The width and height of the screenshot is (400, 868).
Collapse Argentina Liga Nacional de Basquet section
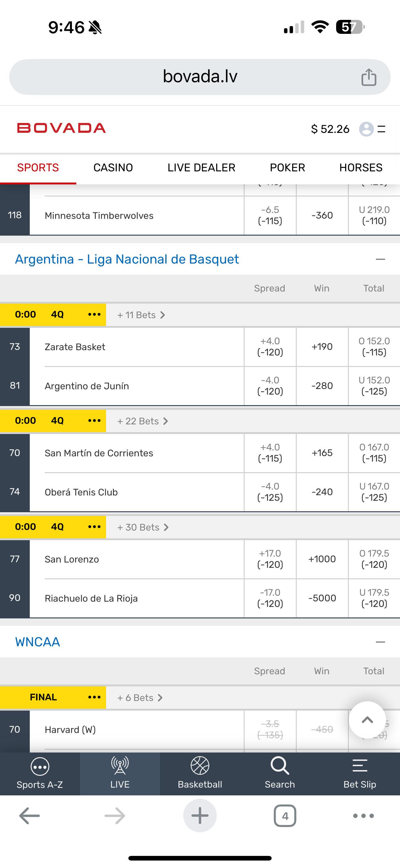380,259
